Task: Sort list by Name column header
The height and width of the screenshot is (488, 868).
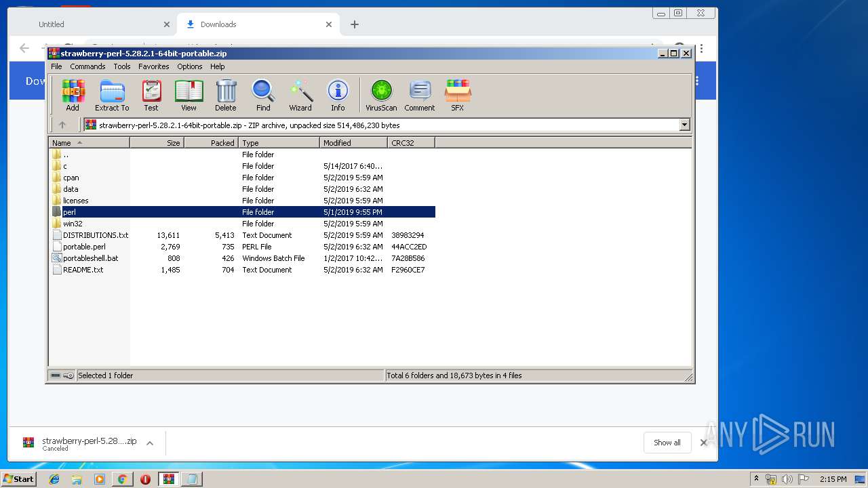Action: pyautogui.click(x=89, y=143)
